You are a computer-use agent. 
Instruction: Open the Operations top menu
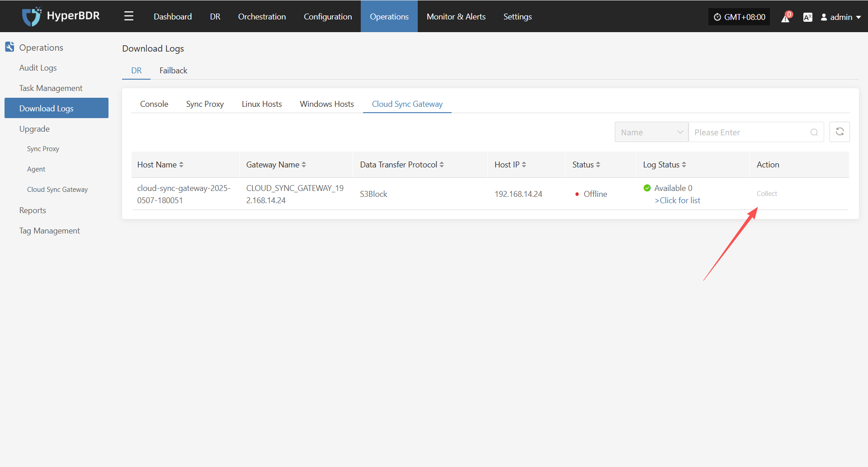coord(389,16)
